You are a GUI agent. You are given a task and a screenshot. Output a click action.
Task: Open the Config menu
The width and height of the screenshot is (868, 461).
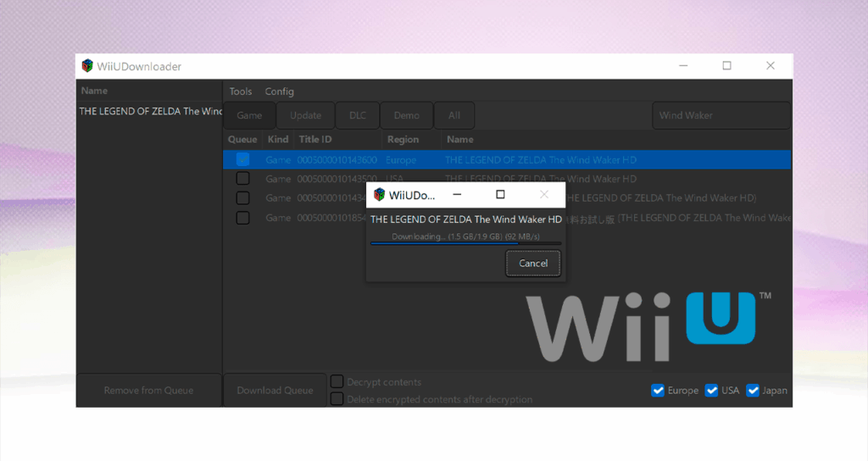[x=280, y=92]
